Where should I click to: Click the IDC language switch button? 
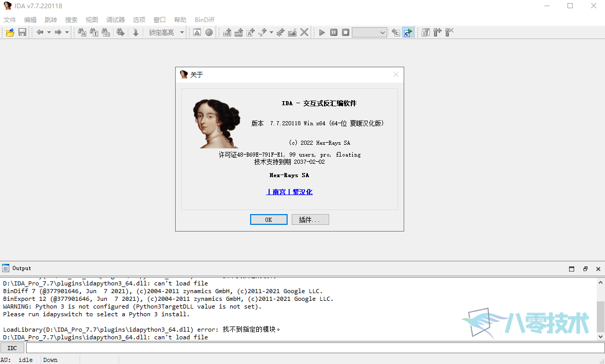12,348
